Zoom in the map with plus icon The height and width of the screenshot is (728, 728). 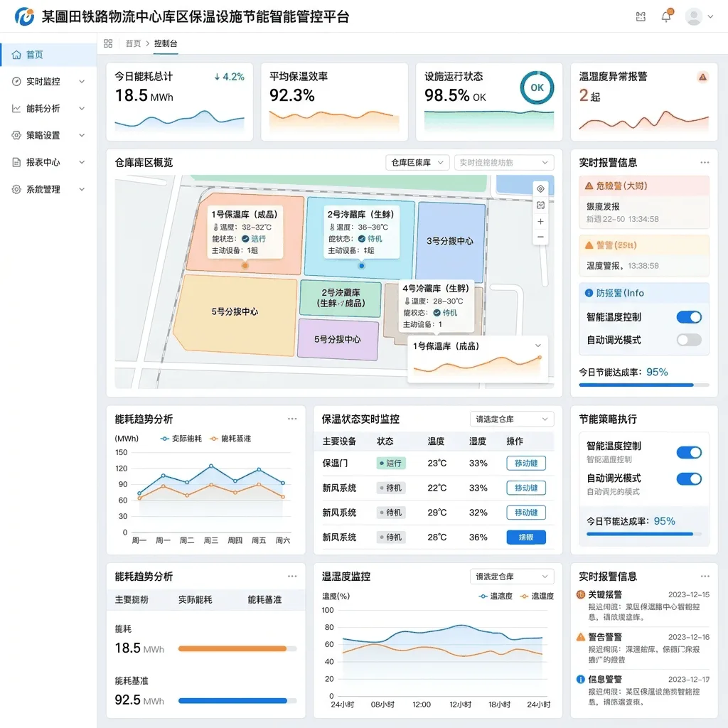(x=540, y=222)
